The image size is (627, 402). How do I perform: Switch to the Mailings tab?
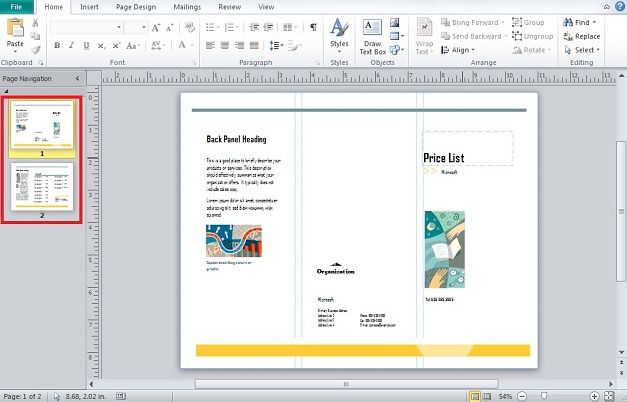(187, 7)
